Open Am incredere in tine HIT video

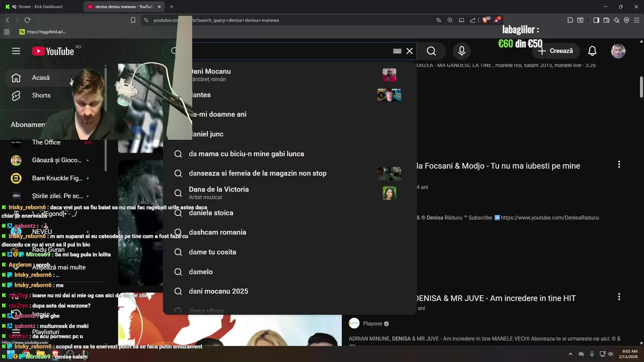click(496, 298)
